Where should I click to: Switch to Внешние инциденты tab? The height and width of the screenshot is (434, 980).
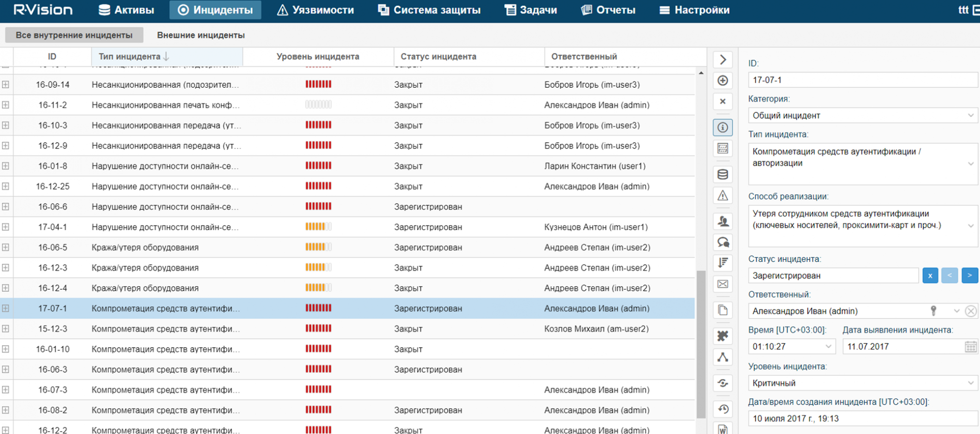tap(201, 35)
